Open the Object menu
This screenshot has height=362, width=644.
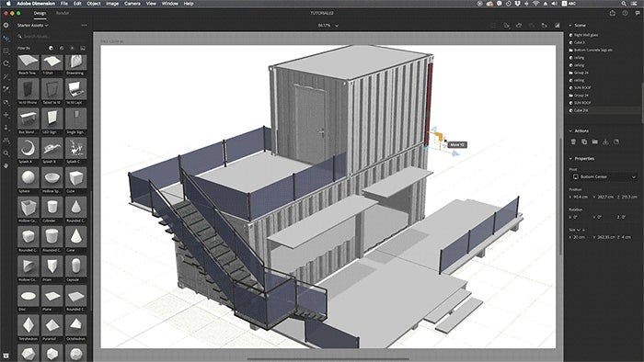(94, 4)
